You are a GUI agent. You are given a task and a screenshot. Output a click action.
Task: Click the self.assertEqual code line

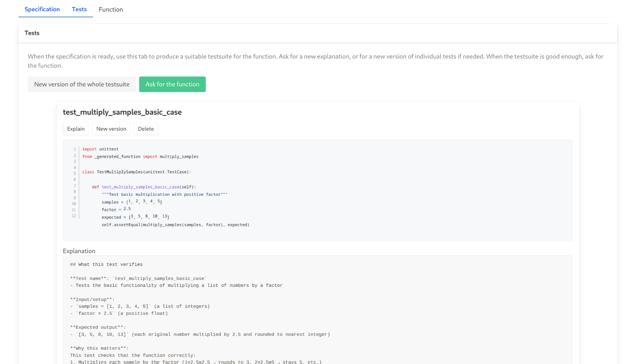[175, 225]
